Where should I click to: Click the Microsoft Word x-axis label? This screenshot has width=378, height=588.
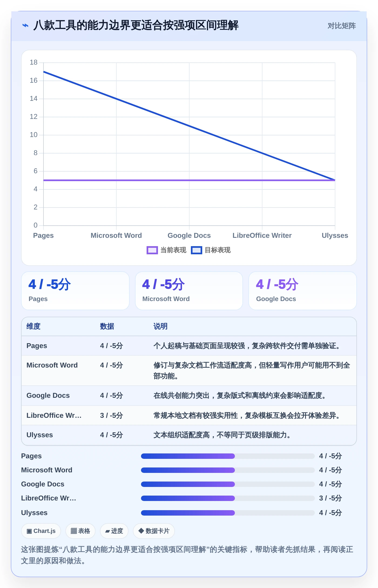coord(116,236)
